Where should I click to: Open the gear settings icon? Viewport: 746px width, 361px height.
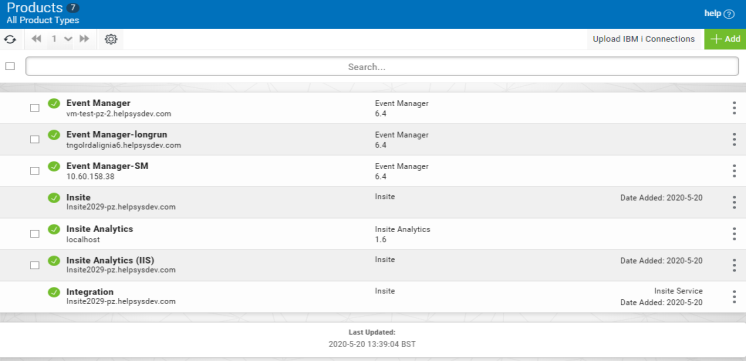111,39
